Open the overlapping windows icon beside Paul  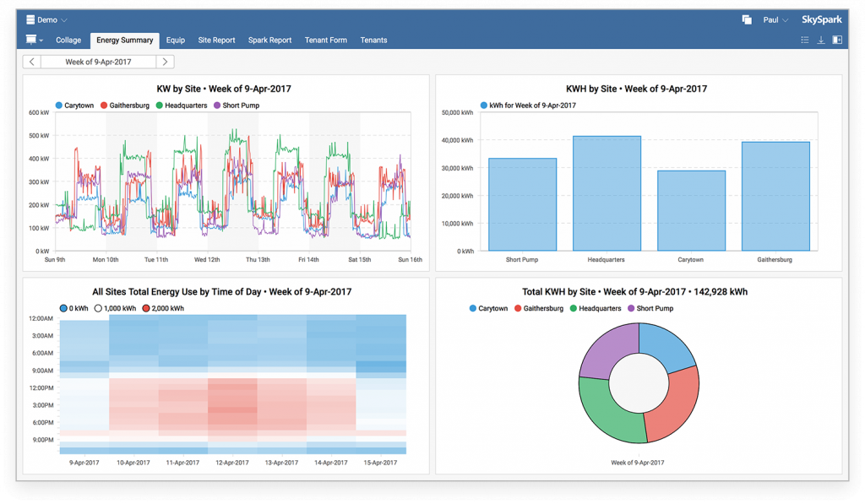[747, 19]
